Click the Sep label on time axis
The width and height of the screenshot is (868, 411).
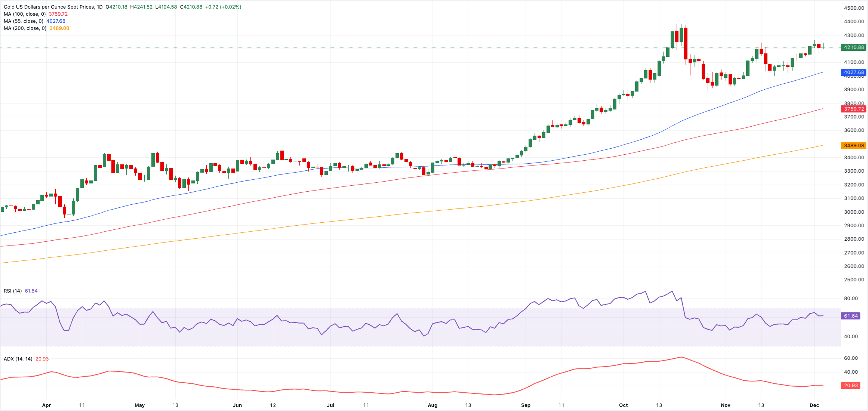[x=526, y=405]
